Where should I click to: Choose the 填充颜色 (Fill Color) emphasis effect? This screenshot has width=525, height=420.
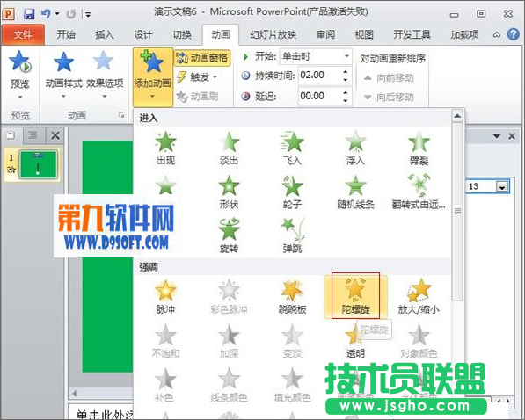(292, 385)
